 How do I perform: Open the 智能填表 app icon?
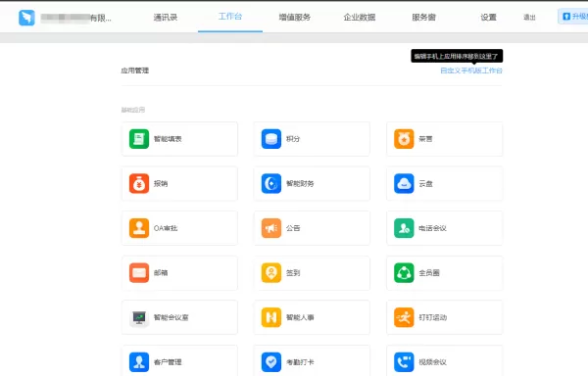pos(139,139)
